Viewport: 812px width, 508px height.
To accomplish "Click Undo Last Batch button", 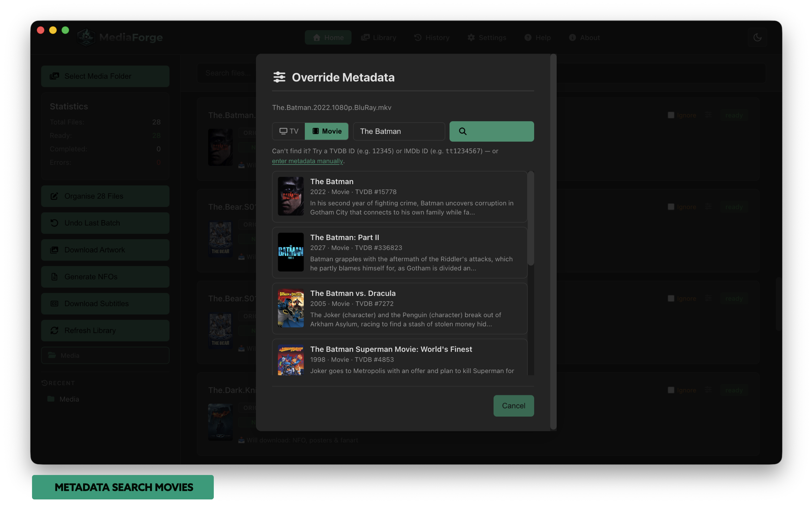I will [x=105, y=223].
